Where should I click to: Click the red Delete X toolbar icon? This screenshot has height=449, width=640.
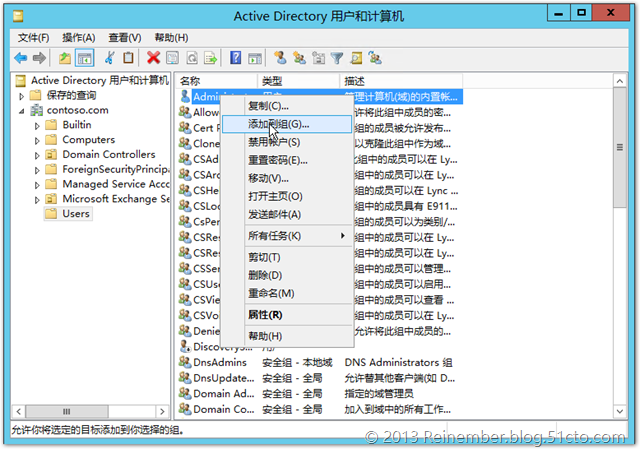click(153, 58)
